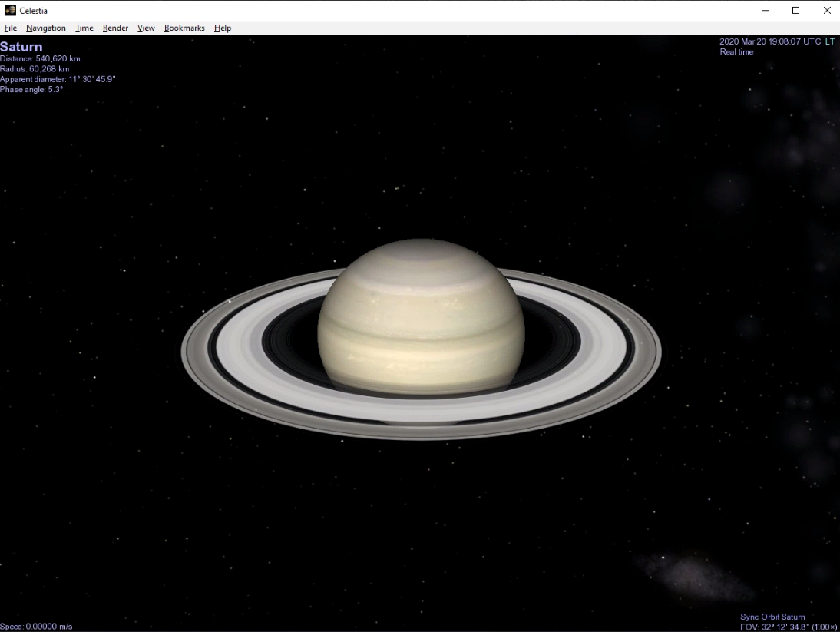Click Saturn's globe in the viewport

click(x=422, y=323)
